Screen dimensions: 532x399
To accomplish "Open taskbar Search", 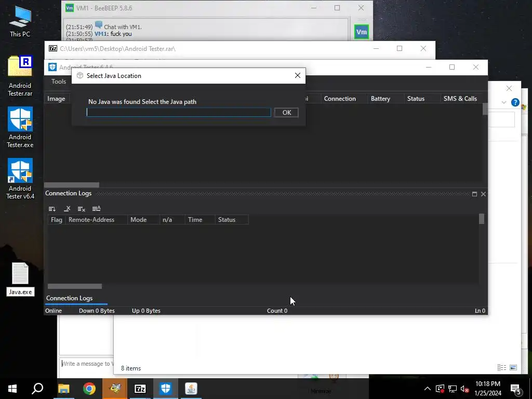I will coord(37,389).
